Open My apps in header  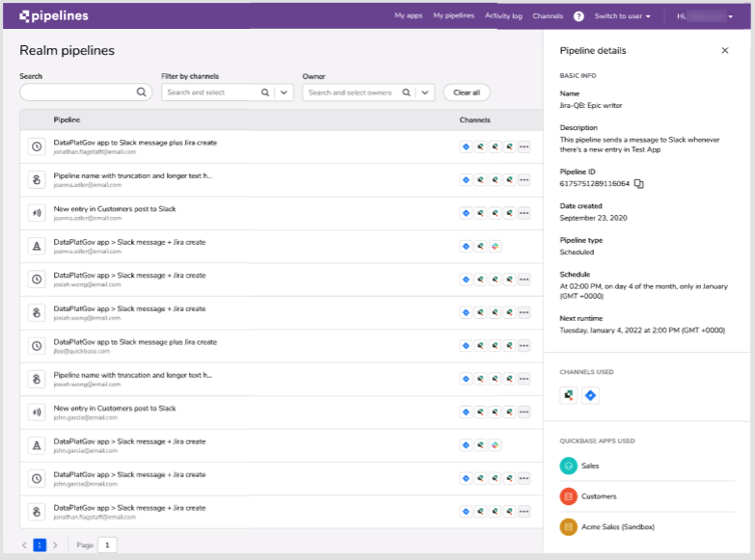coord(408,15)
